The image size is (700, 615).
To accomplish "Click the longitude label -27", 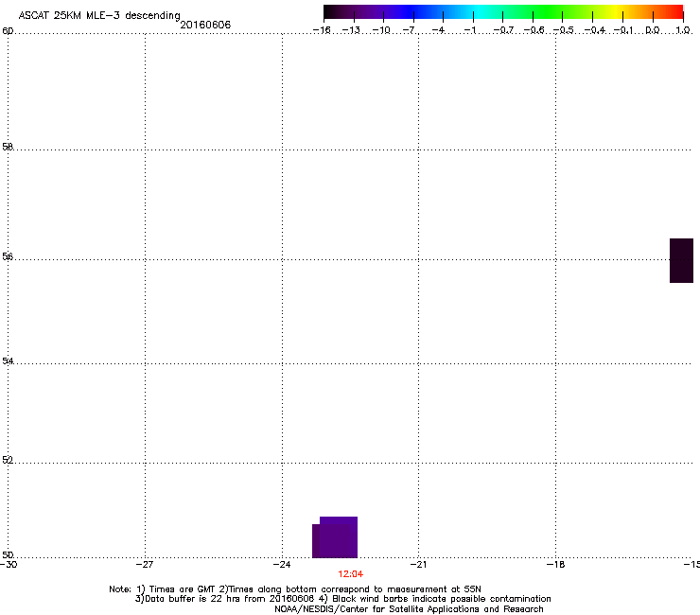I will coord(145,565).
